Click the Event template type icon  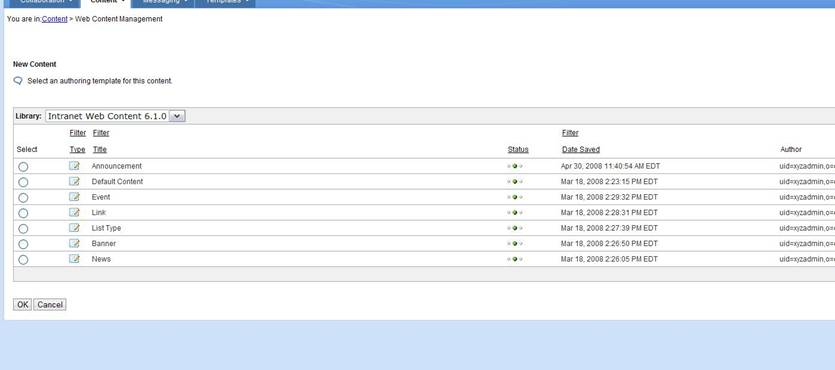click(x=75, y=197)
